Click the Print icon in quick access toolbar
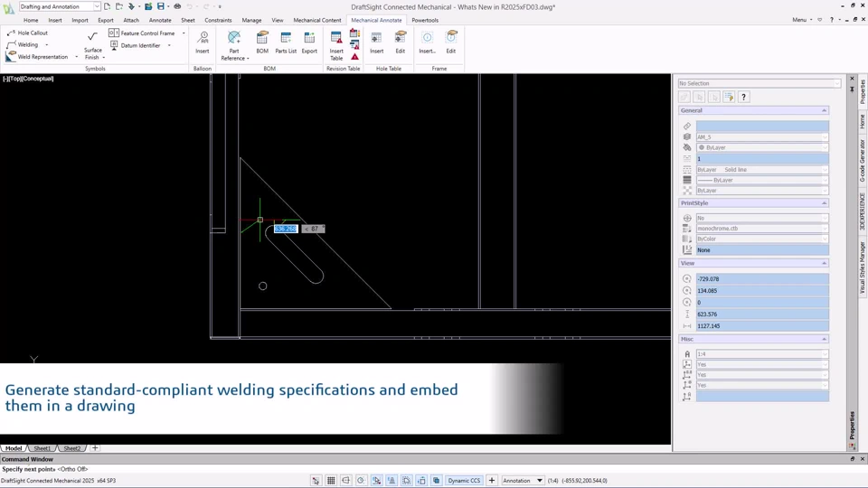Screen dimensions: 868x488 coord(177,6)
